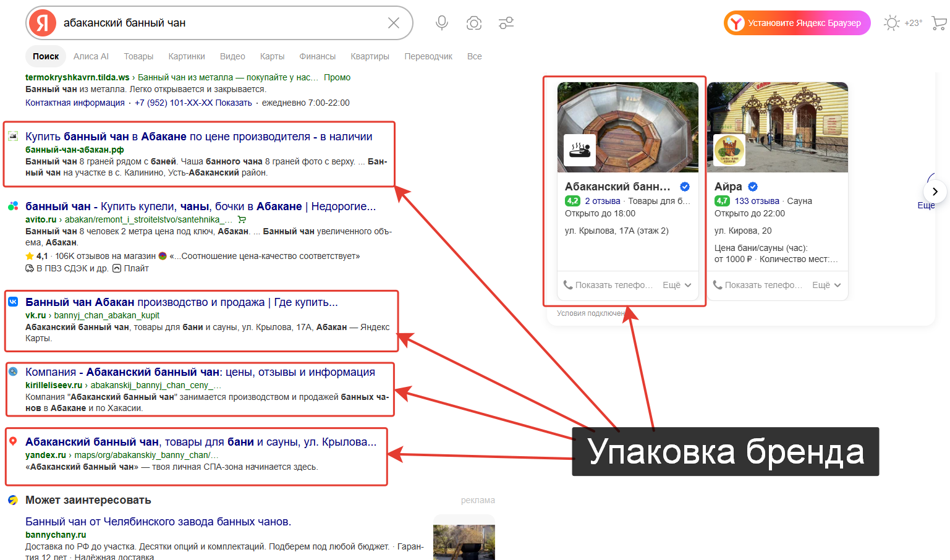Click the Avito favicon
The height and width of the screenshot is (560, 950).
click(12, 206)
